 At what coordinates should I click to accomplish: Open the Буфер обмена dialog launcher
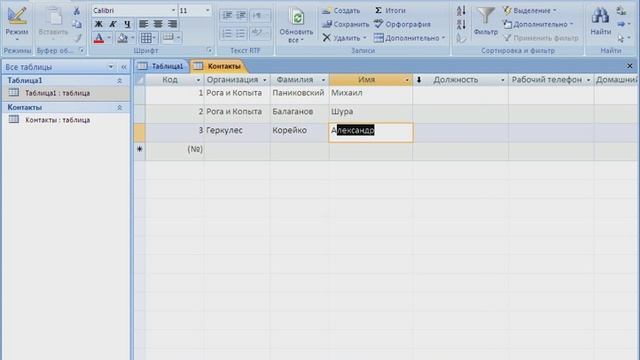point(82,51)
